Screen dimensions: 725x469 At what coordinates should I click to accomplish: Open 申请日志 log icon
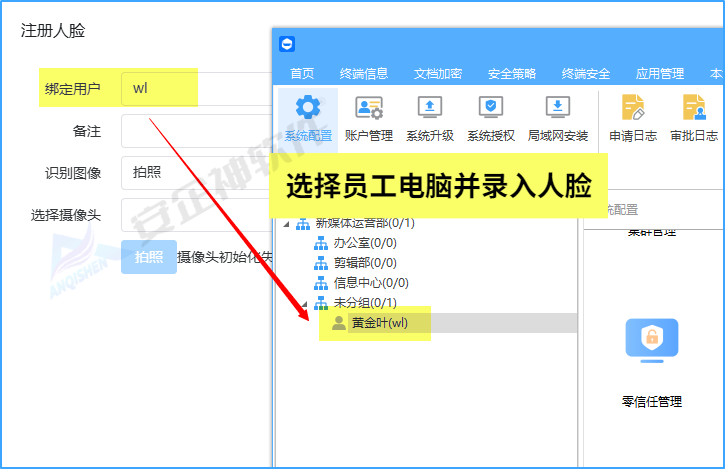pos(633,107)
